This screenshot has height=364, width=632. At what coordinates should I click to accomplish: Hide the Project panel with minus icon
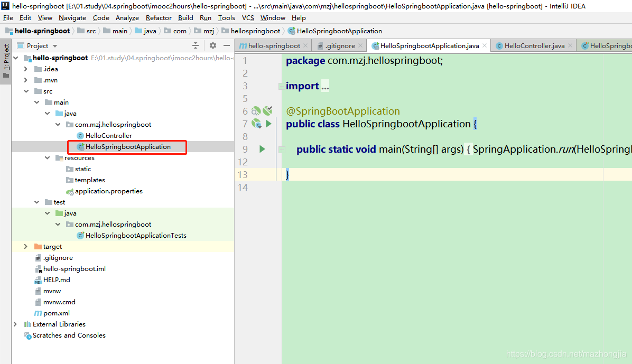[x=227, y=45]
